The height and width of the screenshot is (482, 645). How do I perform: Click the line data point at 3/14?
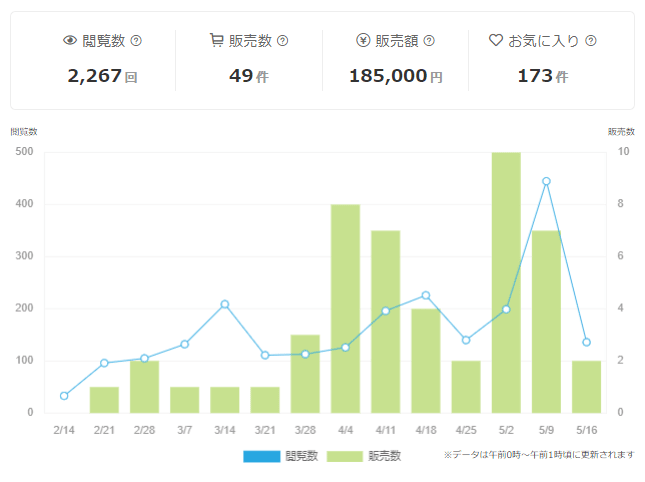tap(225, 304)
